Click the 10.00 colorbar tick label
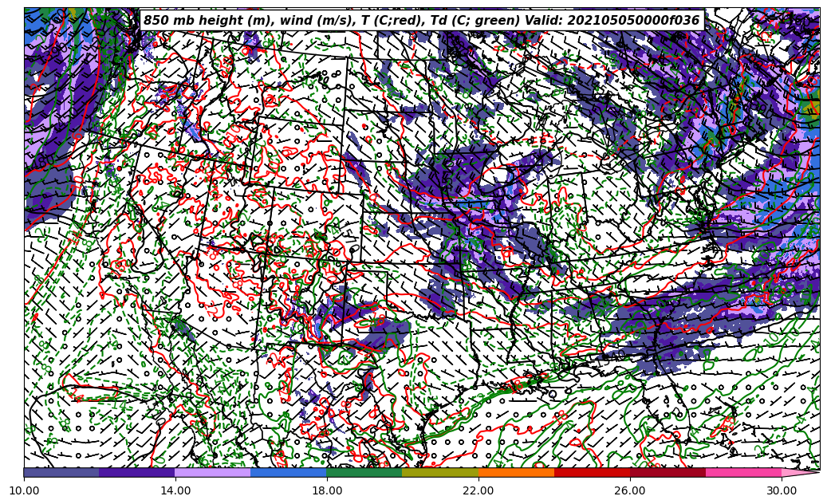Screen dimensions: 827x504 coord(24,491)
